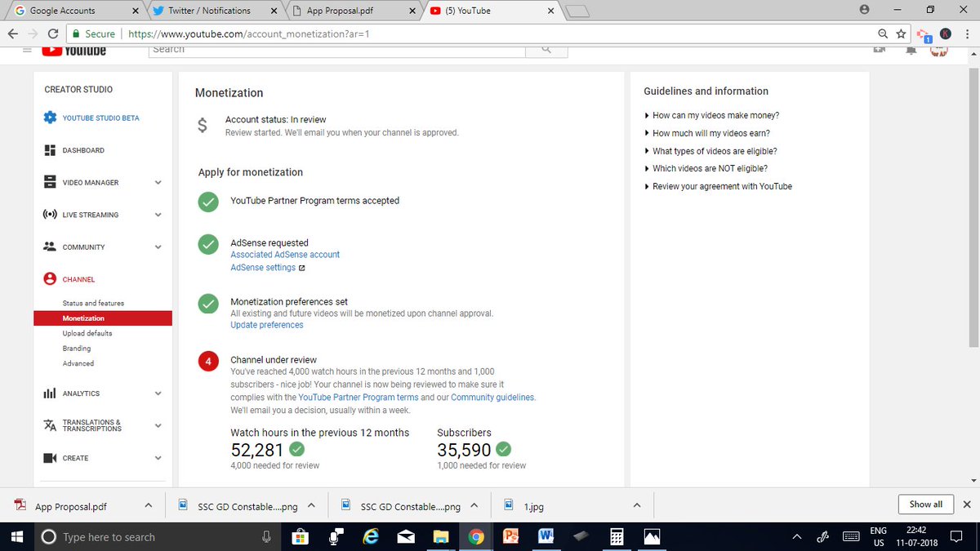The height and width of the screenshot is (551, 980).
Task: Click Update preferences link
Action: click(x=267, y=325)
